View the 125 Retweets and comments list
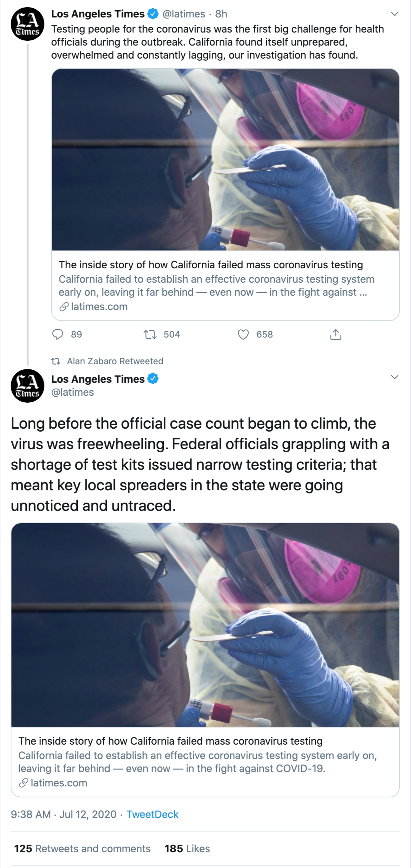This screenshot has width=411, height=868. pyautogui.click(x=82, y=848)
